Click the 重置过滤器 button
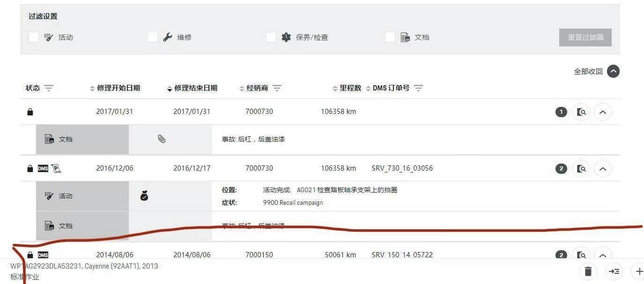 (585, 37)
